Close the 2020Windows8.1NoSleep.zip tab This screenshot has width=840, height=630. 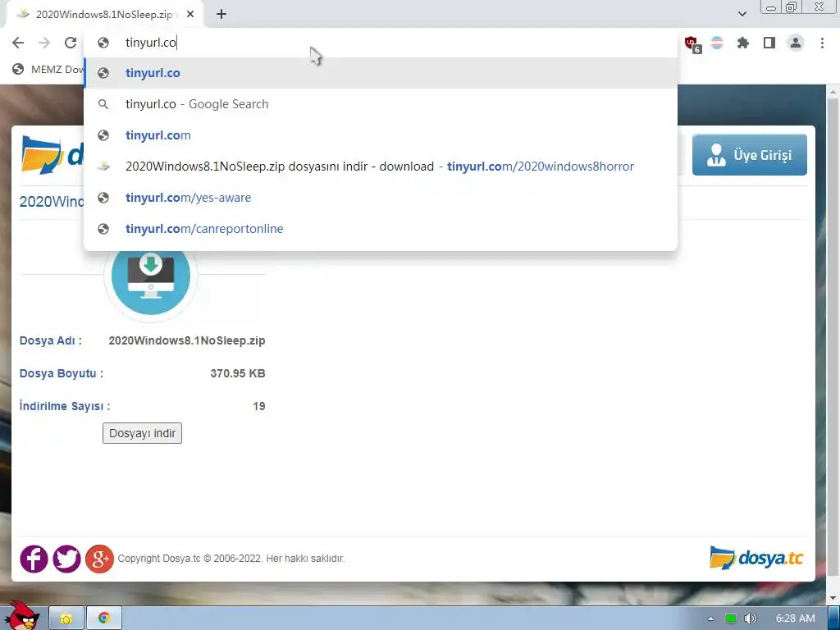(x=190, y=15)
